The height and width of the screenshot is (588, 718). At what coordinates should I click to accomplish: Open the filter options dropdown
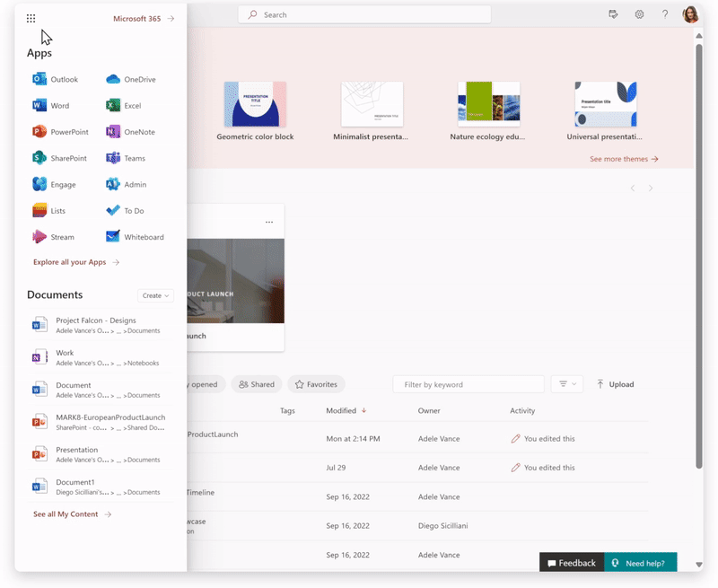pos(567,384)
